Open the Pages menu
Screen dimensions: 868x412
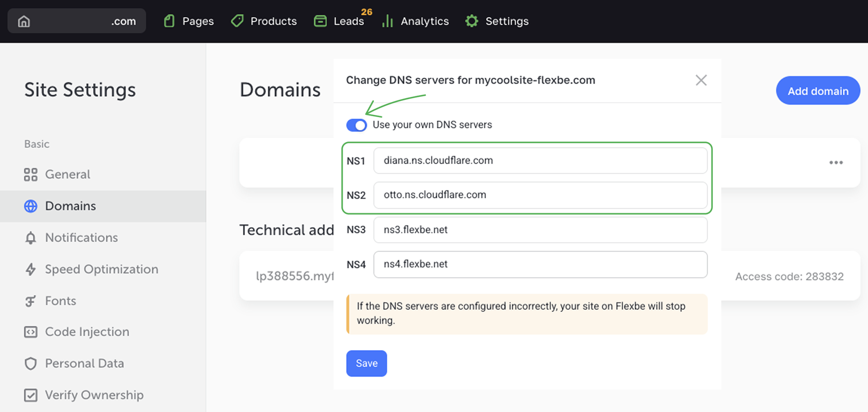tap(189, 21)
